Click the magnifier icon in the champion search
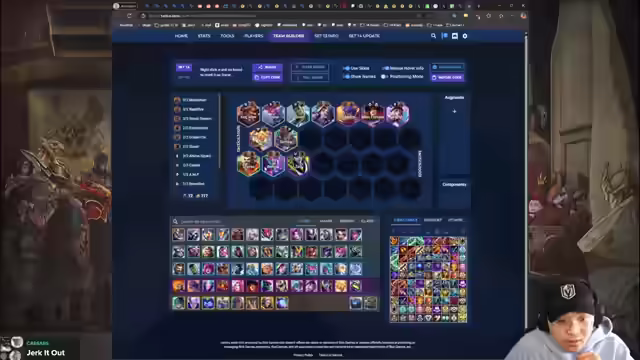 pyautogui.click(x=176, y=221)
